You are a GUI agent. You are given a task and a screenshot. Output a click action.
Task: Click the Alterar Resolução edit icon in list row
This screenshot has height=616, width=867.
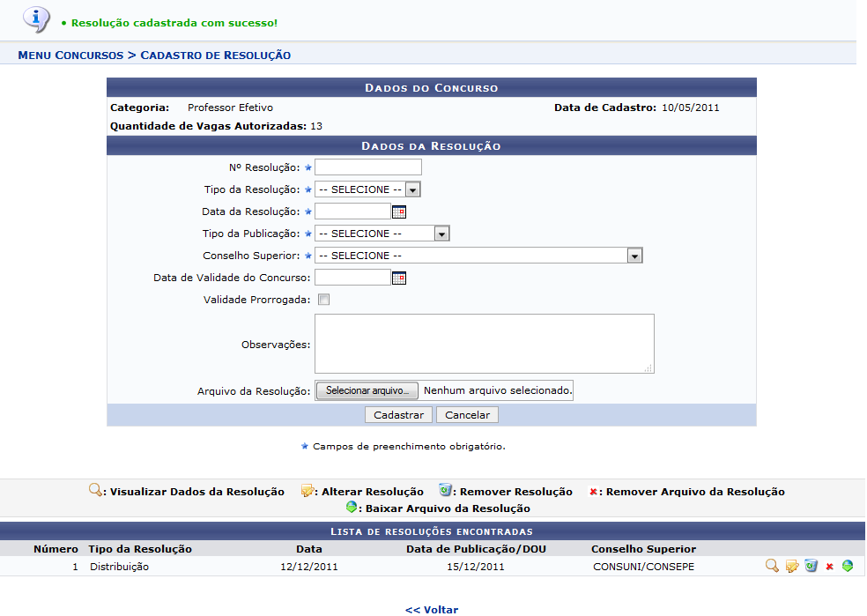tap(791, 567)
